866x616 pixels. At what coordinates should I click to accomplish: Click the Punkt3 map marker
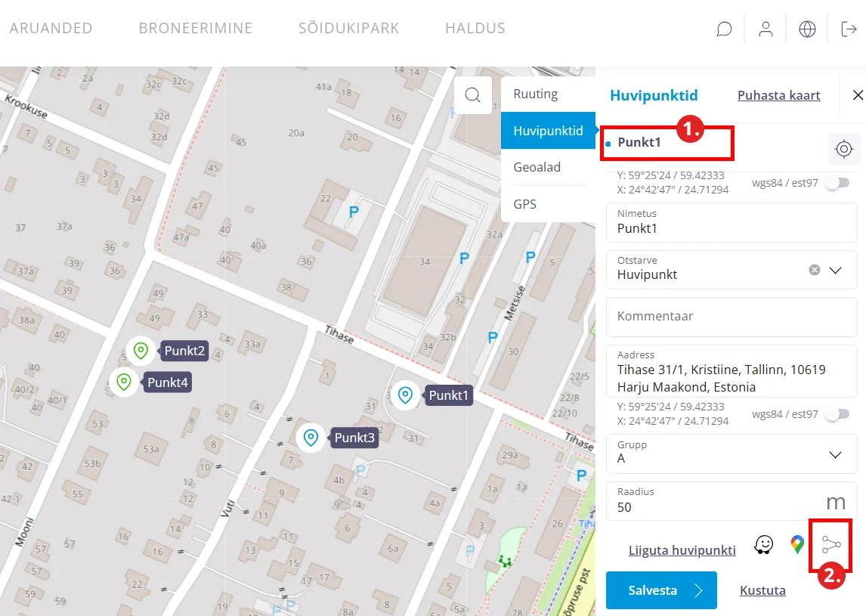point(310,438)
